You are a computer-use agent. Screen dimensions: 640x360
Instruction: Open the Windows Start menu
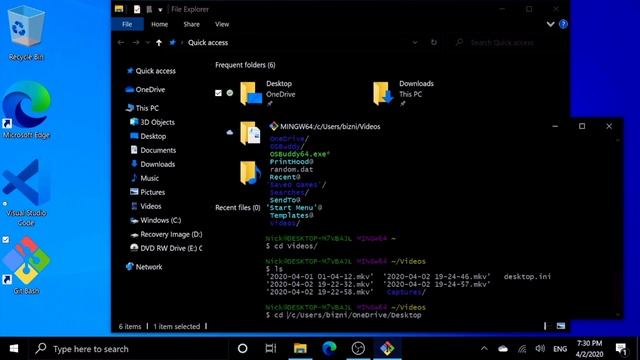coord(14,349)
